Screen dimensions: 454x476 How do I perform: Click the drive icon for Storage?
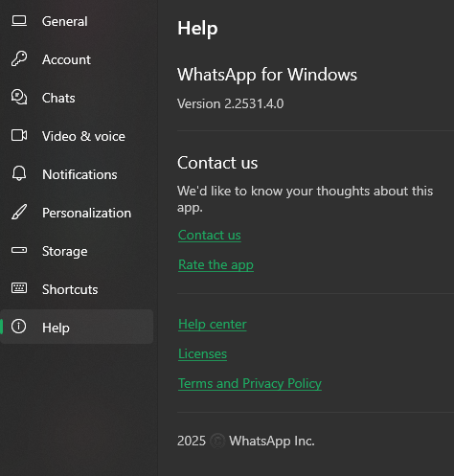pos(19,250)
